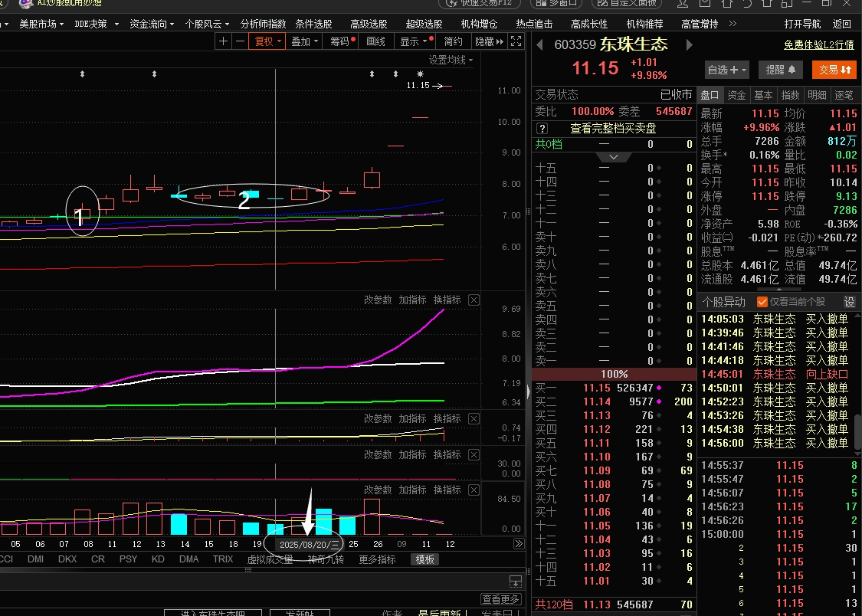Screen dimensions: 862x616
Task: Open the 机构增仓 menu item
Action: tap(479, 25)
